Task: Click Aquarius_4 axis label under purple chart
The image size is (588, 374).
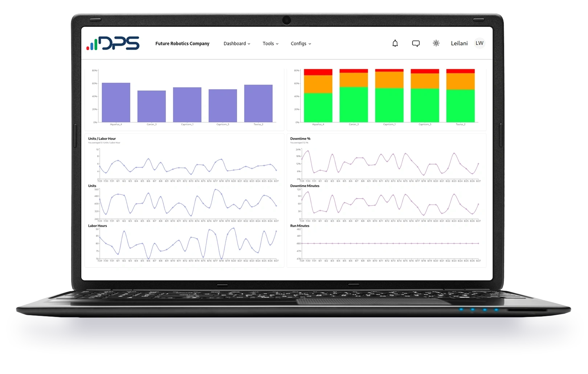Action: (x=116, y=125)
